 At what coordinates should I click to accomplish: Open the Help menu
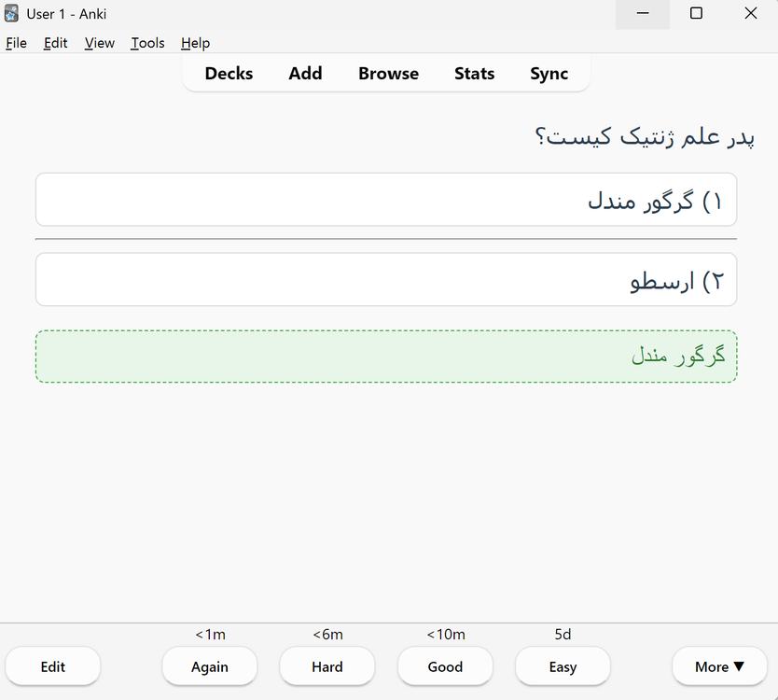pos(195,43)
